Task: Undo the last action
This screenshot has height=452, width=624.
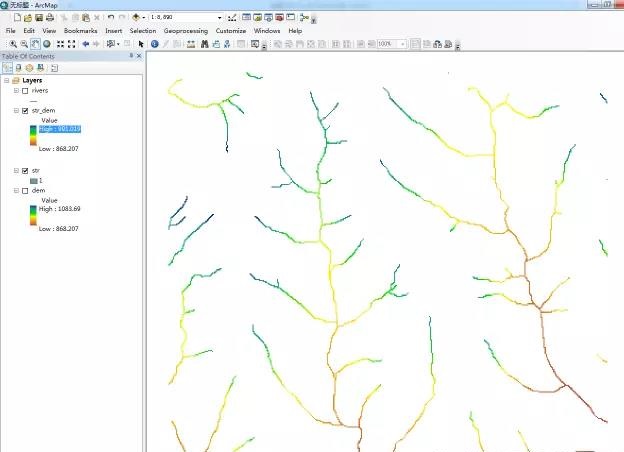Action: pyautogui.click(x=111, y=18)
